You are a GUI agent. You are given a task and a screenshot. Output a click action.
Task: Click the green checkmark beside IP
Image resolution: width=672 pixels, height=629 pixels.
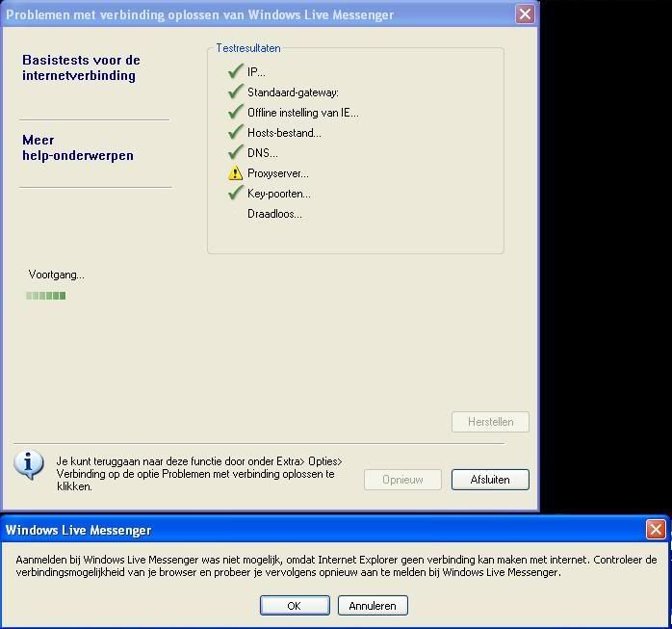(235, 71)
